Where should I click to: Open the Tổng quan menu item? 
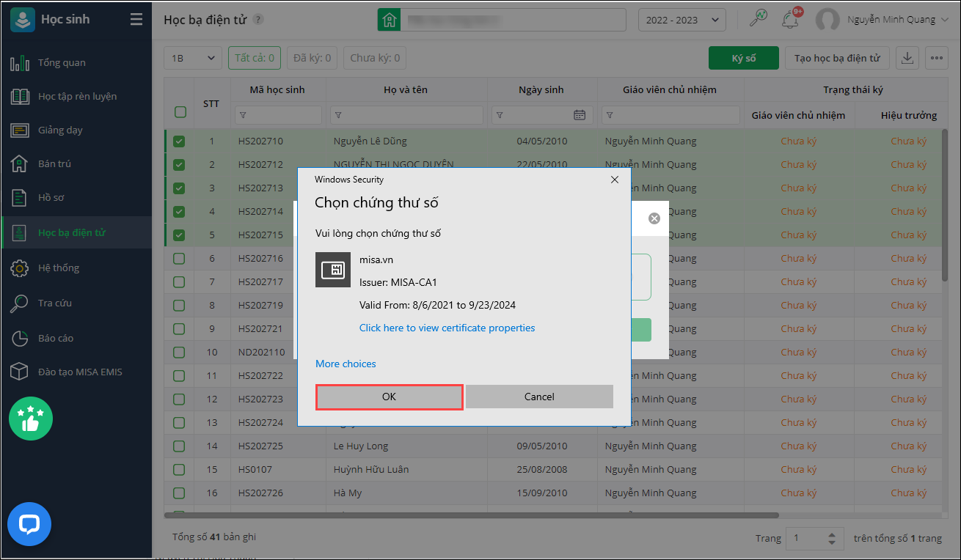(x=76, y=63)
